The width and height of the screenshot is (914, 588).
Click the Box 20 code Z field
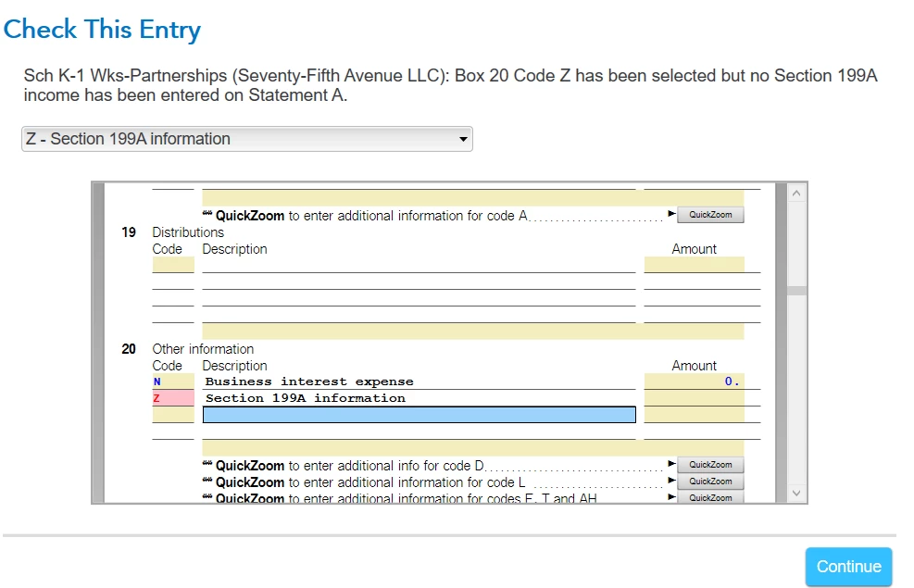pyautogui.click(x=173, y=398)
